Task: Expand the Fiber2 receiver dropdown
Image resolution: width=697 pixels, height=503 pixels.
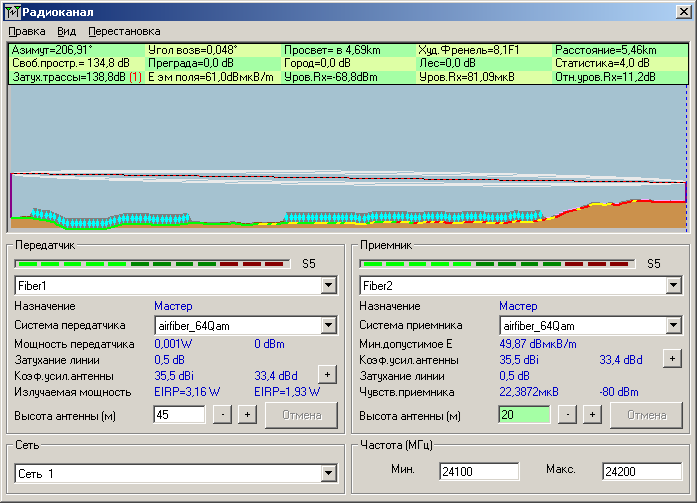Action: point(673,285)
